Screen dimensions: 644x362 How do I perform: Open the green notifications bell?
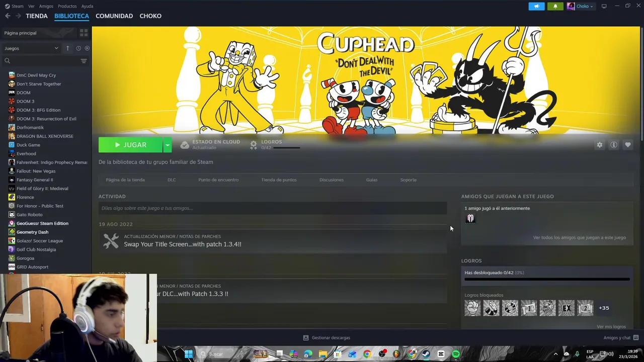coord(555,6)
